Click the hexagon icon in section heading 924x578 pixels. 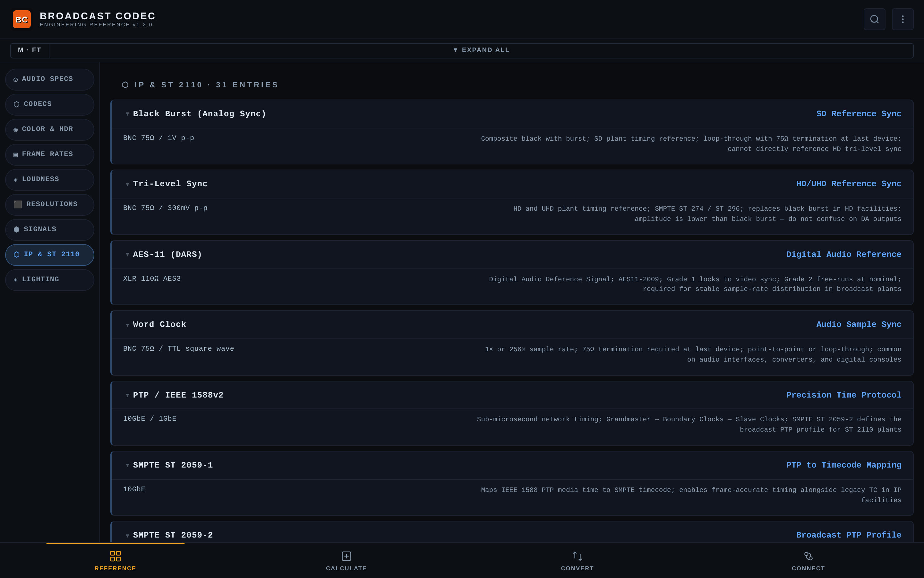tap(125, 85)
